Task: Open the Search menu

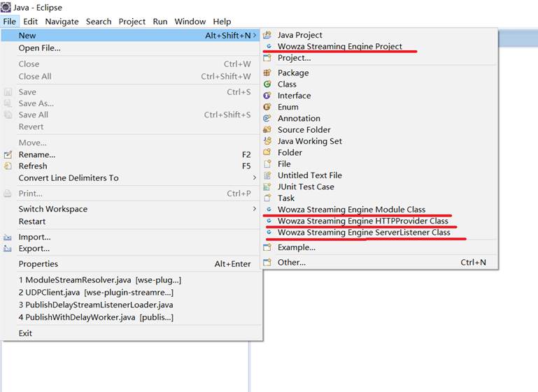Action: tap(99, 22)
